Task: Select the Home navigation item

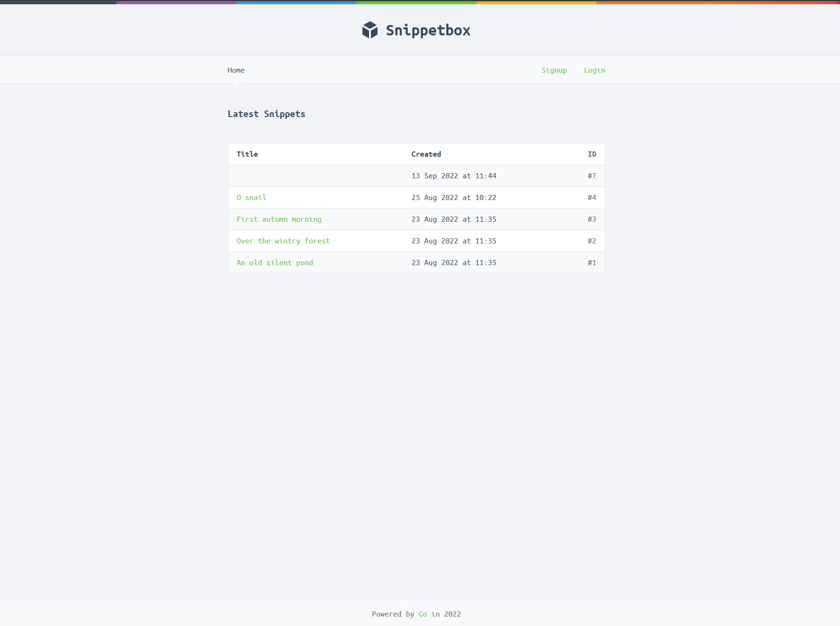Action: click(x=236, y=70)
